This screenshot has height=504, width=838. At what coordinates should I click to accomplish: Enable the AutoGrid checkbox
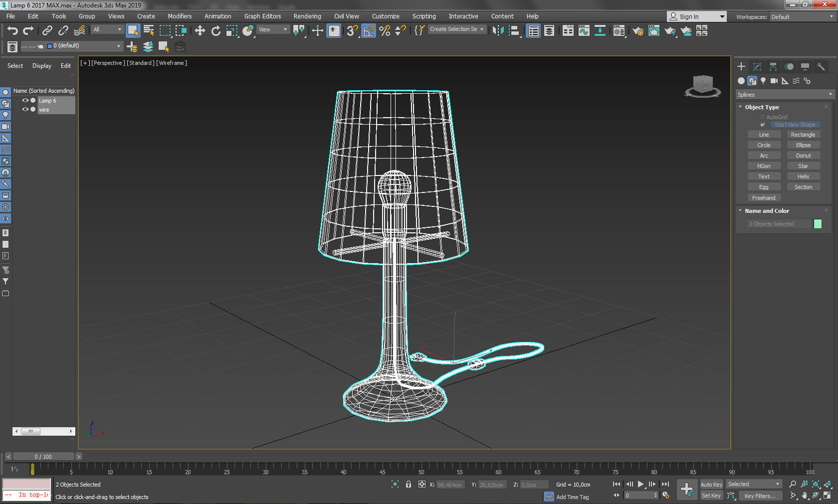point(763,116)
